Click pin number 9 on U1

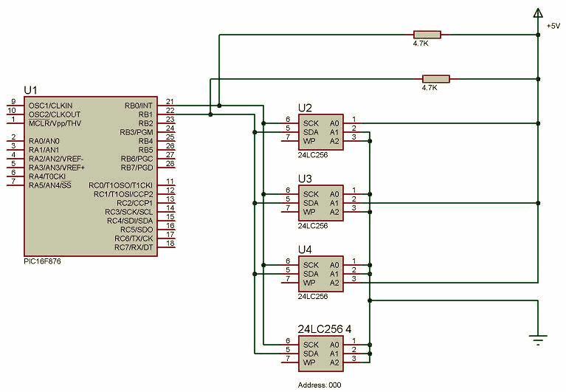click(x=13, y=101)
